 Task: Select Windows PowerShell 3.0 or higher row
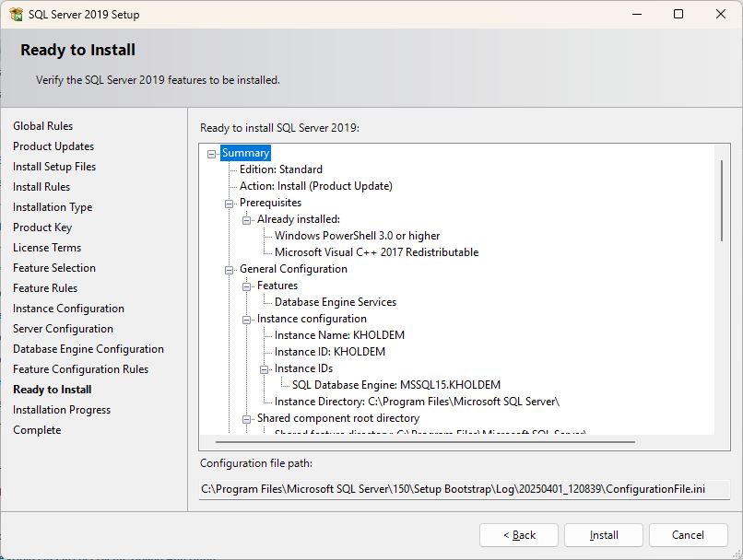[357, 236]
